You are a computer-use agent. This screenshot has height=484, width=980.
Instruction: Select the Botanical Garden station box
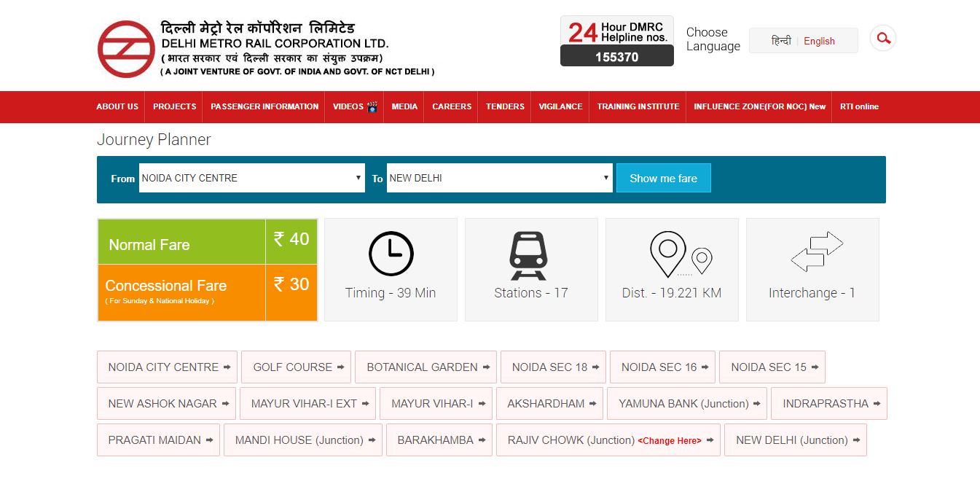pyautogui.click(x=426, y=367)
